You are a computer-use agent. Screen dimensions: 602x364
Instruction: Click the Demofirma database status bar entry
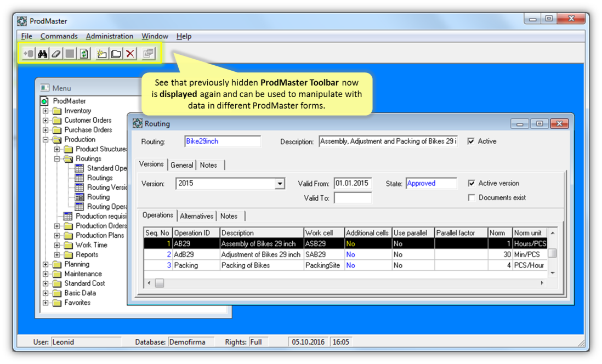[x=191, y=342]
